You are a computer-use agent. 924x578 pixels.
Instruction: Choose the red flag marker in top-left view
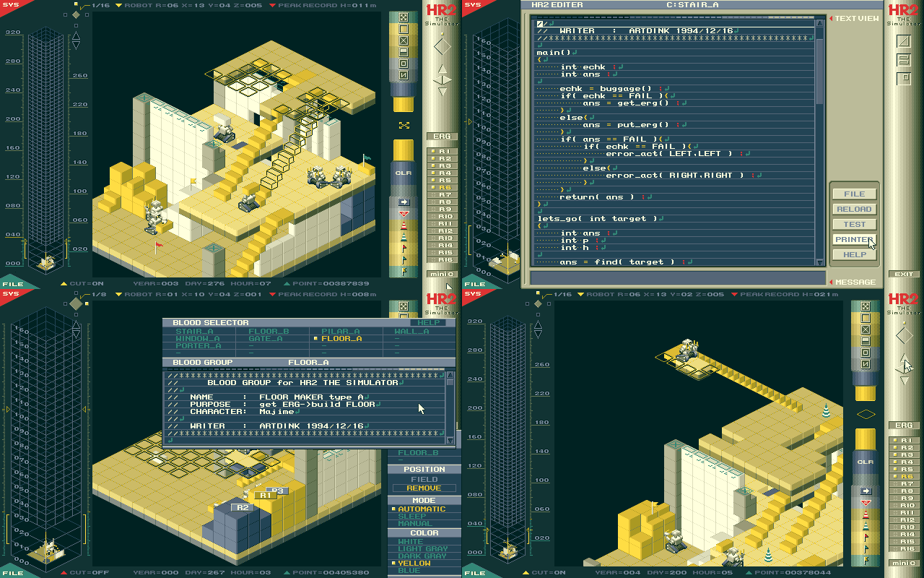[404, 249]
